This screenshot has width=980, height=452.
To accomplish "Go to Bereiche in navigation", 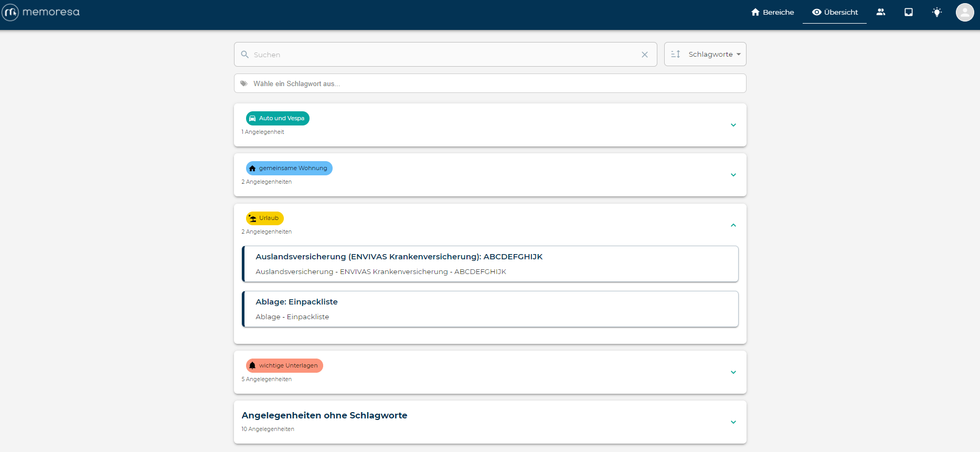I will (772, 12).
